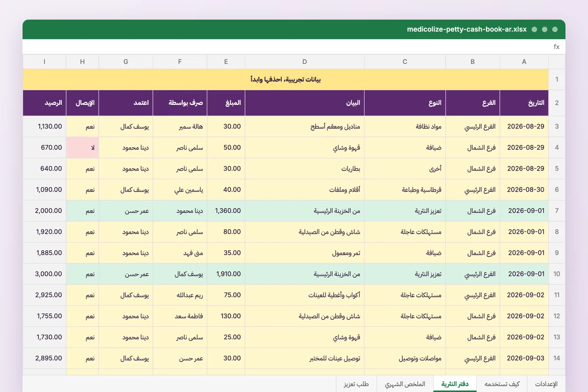Click the اعتمد header cell
The height and width of the screenshot is (392, 588).
coord(126,103)
